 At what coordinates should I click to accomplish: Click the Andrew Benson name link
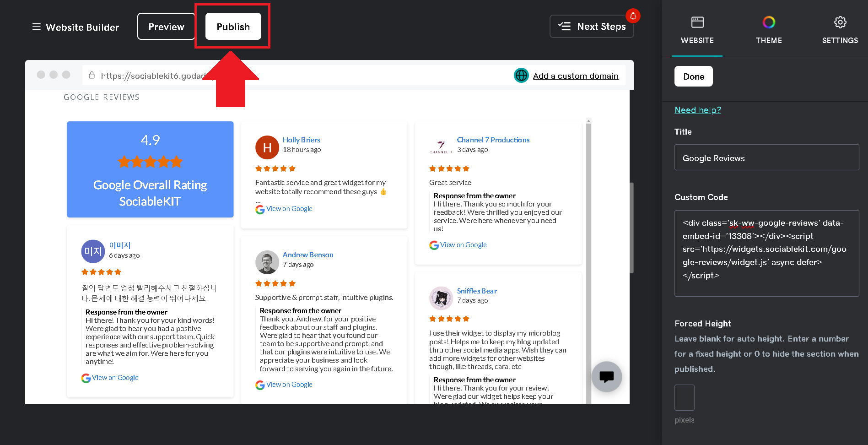(x=308, y=255)
